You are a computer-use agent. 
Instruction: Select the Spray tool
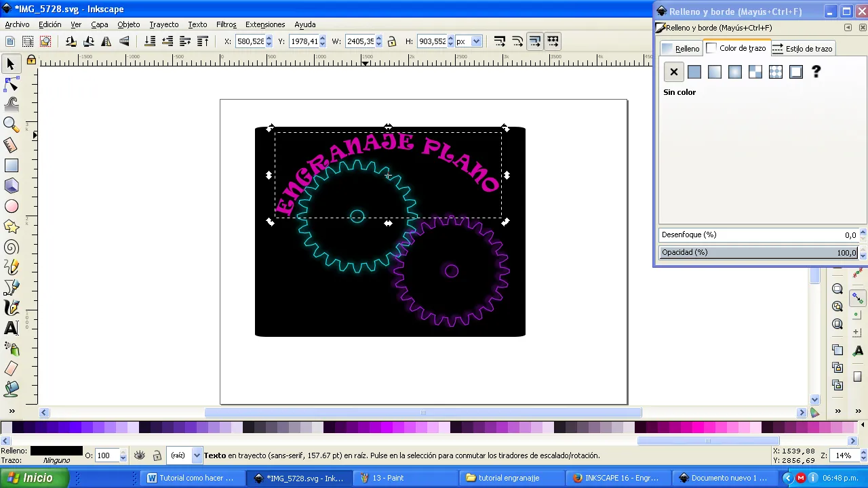point(11,349)
